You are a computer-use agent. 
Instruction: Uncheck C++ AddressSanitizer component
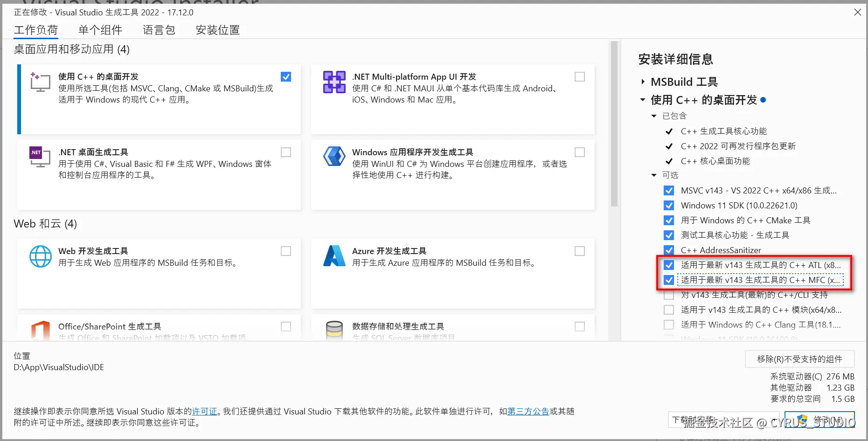click(669, 250)
